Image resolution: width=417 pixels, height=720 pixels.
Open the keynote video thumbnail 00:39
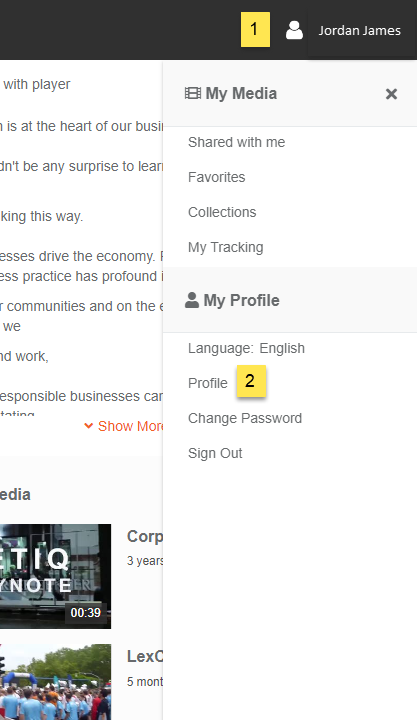(x=55, y=576)
